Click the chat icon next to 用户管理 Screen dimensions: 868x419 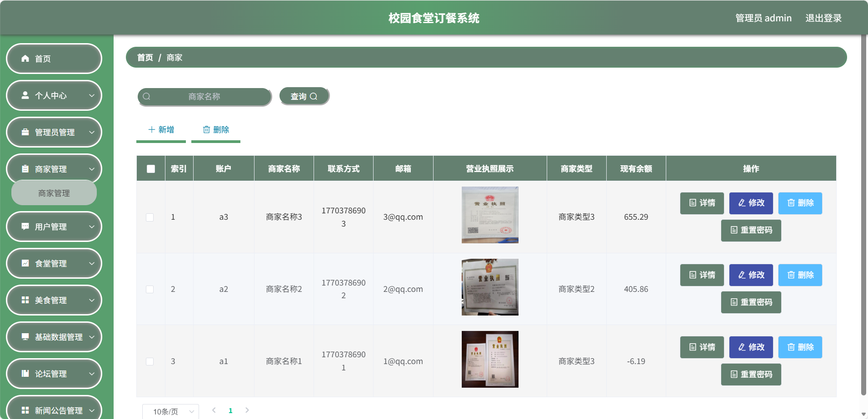click(25, 227)
